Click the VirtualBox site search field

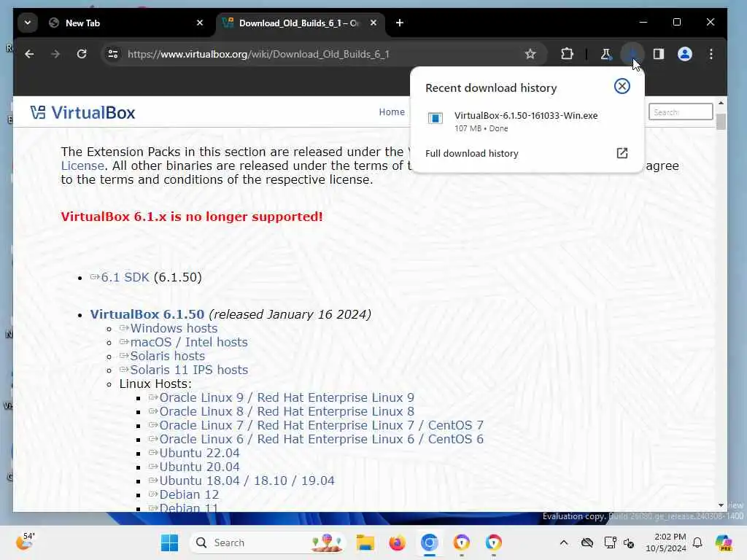(x=681, y=112)
